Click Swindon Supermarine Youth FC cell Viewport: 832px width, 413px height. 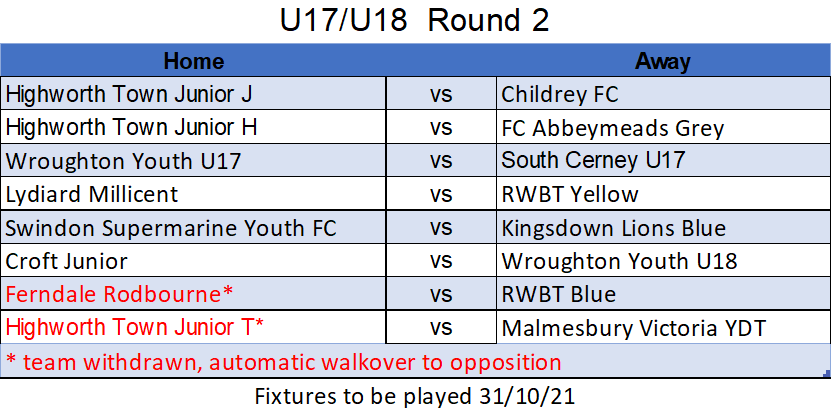193,227
